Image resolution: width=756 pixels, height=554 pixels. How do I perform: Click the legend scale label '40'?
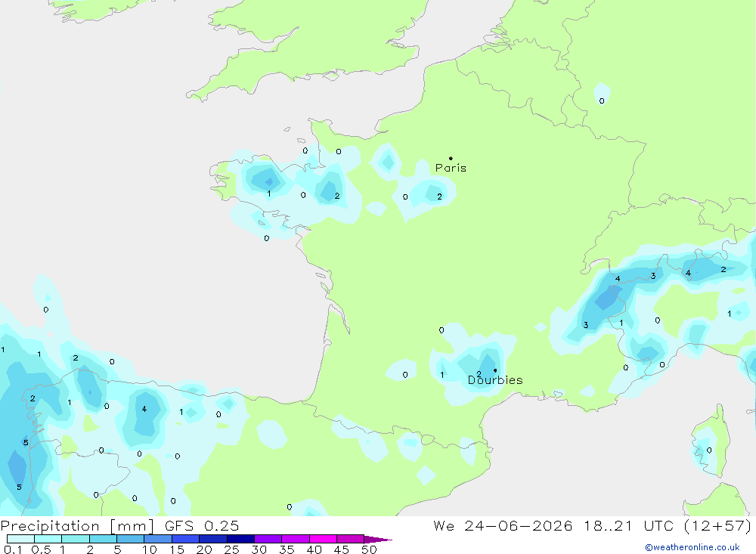pyautogui.click(x=314, y=549)
